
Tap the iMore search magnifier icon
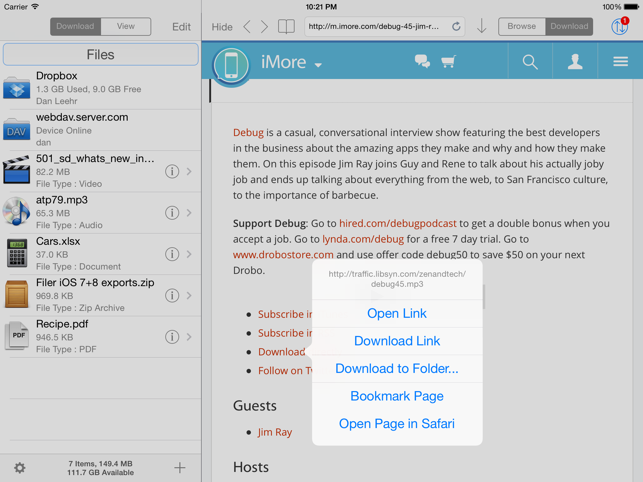530,62
